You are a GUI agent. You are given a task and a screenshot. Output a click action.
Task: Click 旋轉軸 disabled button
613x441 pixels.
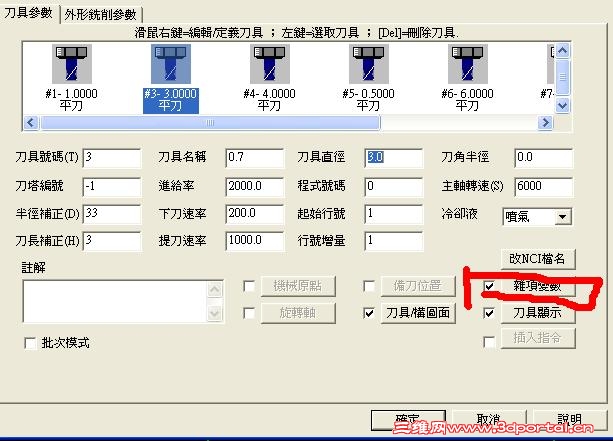(x=298, y=313)
